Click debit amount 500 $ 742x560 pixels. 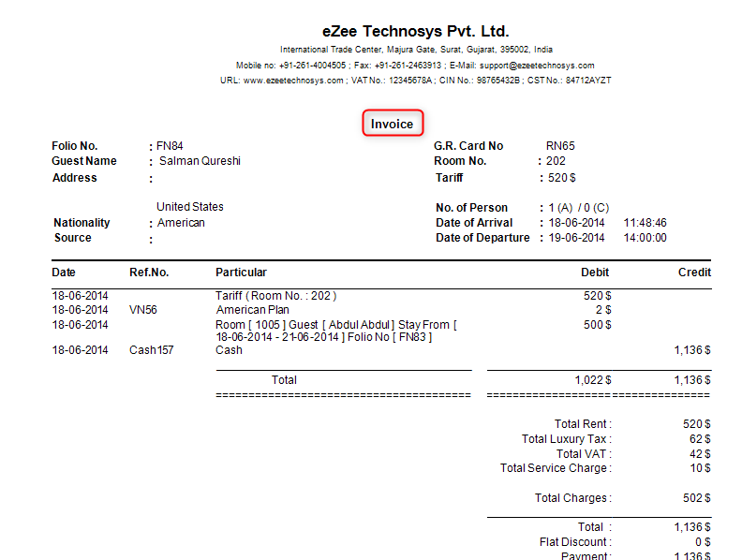click(x=597, y=325)
